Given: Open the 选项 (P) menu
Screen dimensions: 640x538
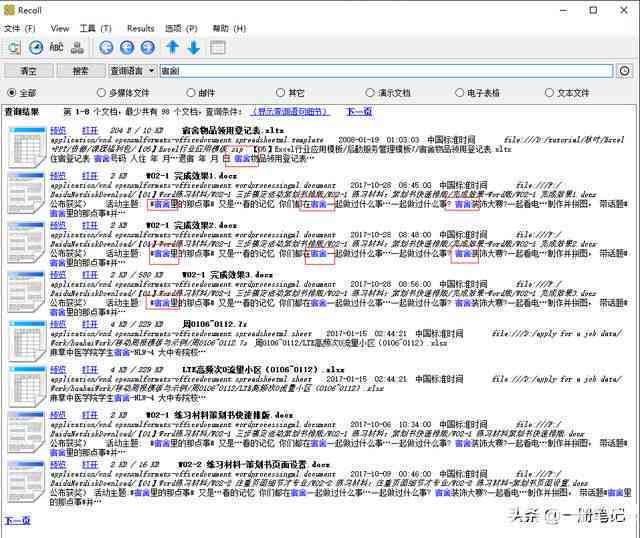Looking at the screenshot, I should pos(181,29).
